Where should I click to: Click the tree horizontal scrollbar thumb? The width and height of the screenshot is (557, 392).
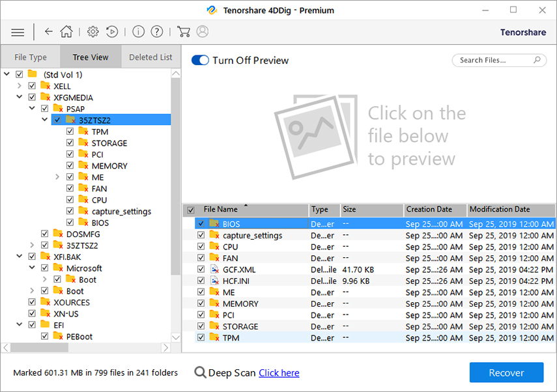click(x=39, y=348)
